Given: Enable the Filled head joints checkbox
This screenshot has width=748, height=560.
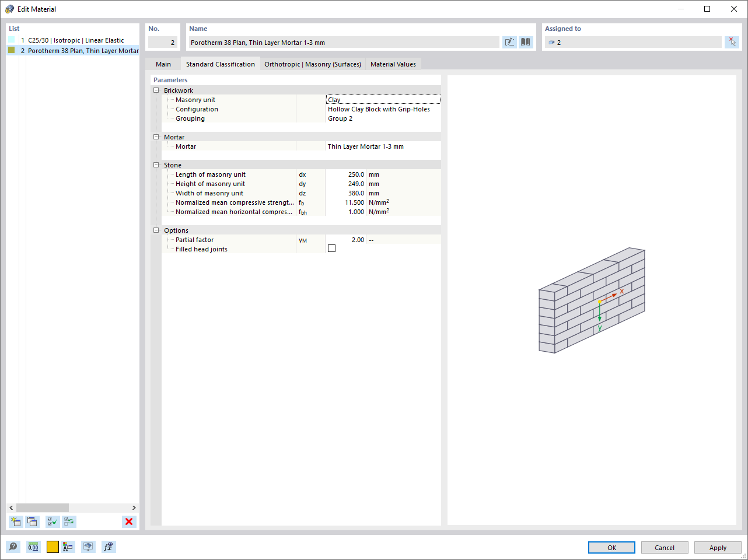Looking at the screenshot, I should click(331, 248).
